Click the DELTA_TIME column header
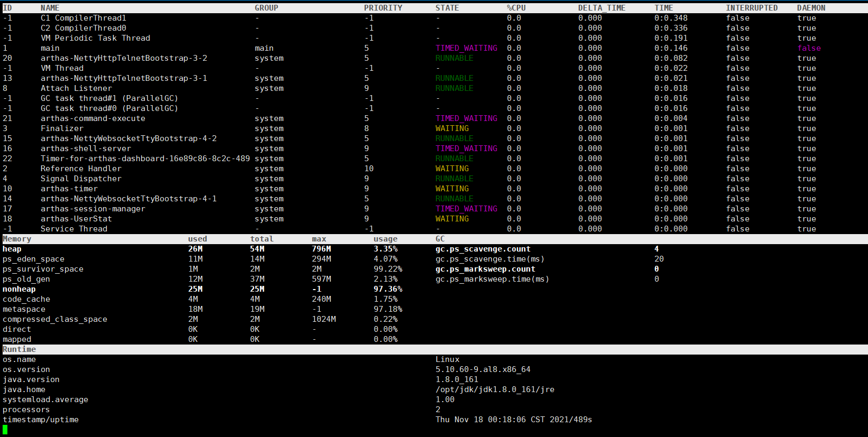 point(602,8)
